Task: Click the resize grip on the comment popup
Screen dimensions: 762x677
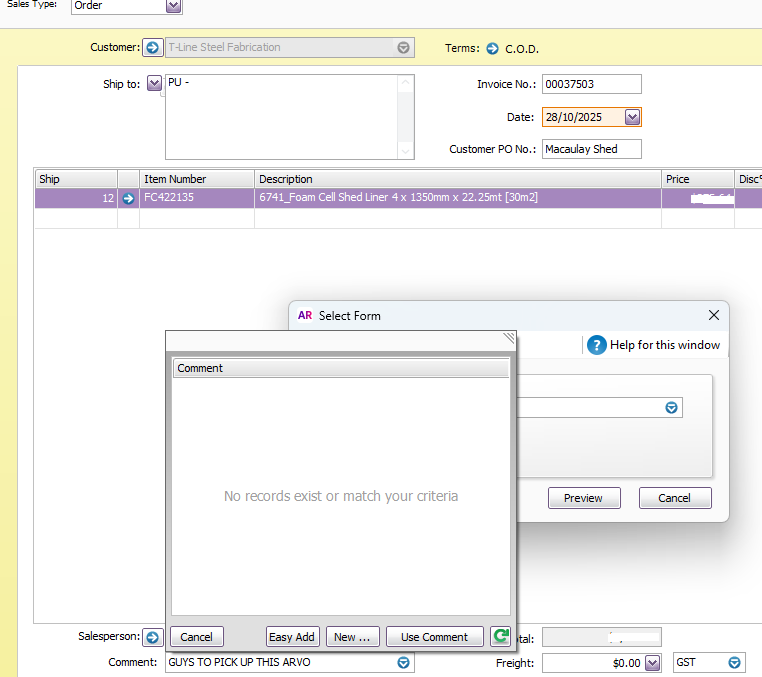Action: (508, 338)
